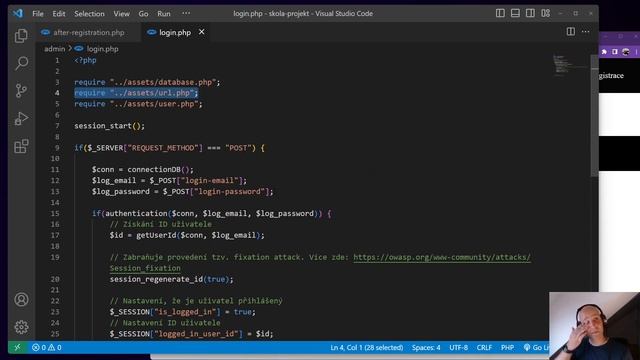Open editor More Actions ellipsis
This screenshot has height=360, width=640.
[585, 32]
